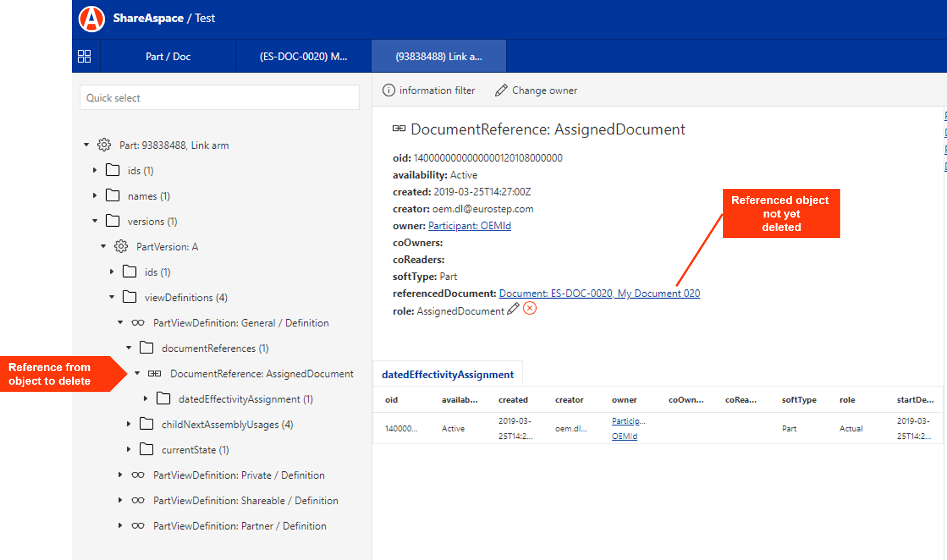Screen dimensions: 947x560
Task: Click the red remove icon beside role
Action: [530, 308]
